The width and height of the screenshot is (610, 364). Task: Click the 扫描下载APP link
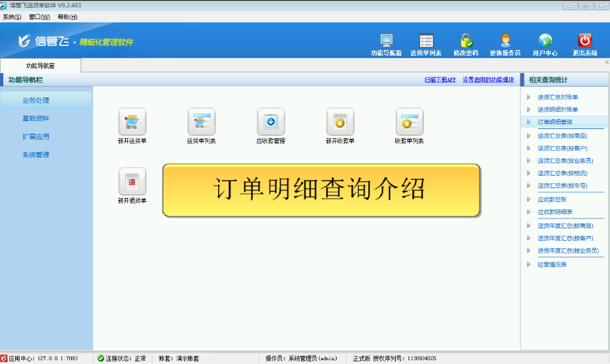pyautogui.click(x=440, y=80)
